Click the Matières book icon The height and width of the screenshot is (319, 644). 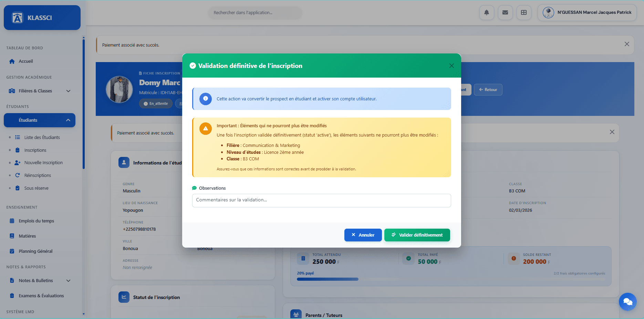tap(12, 236)
